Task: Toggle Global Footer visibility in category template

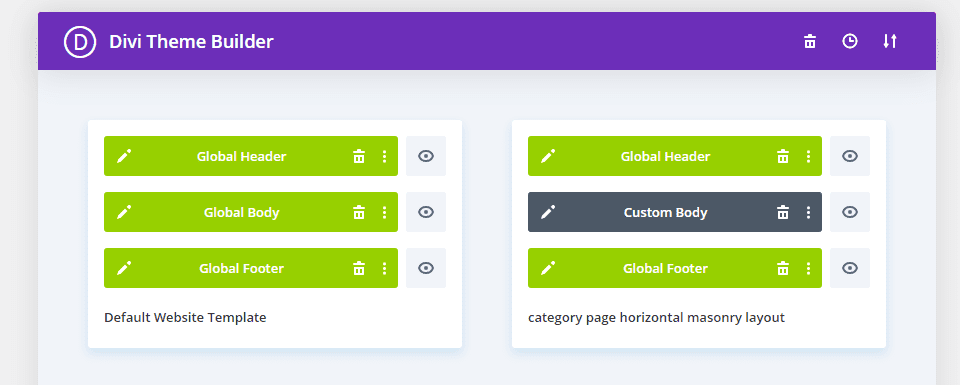Action: coord(850,268)
